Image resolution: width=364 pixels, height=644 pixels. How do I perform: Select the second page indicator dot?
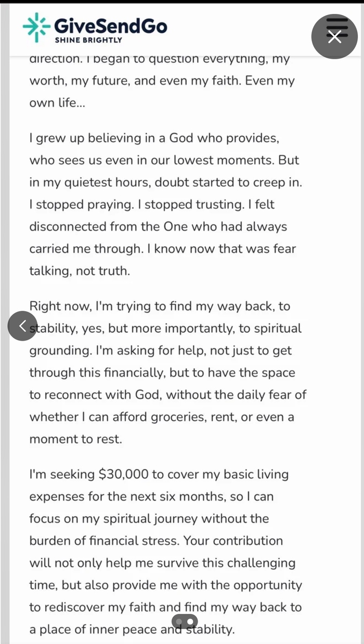click(191, 621)
